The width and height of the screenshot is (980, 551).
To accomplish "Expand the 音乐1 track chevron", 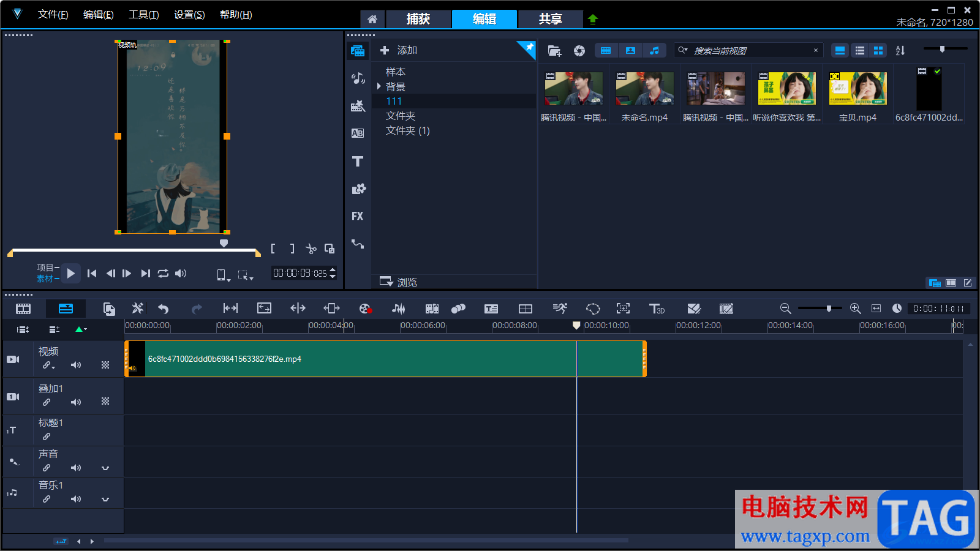I will [105, 500].
